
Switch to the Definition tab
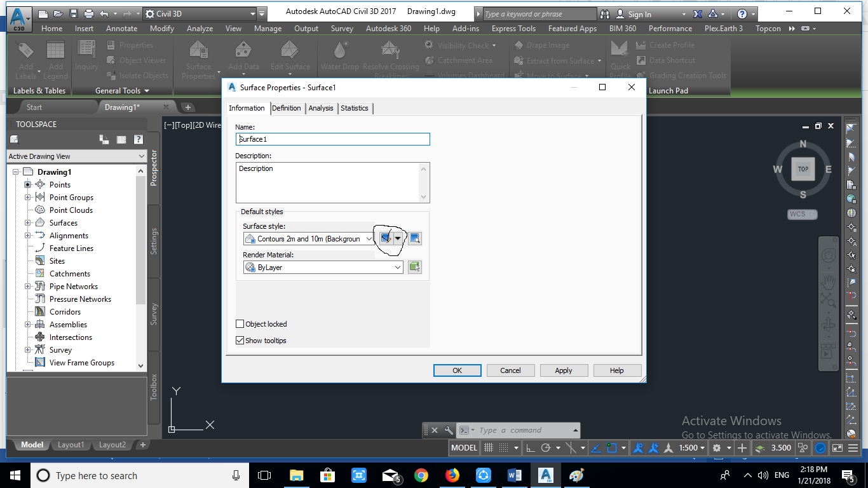coord(287,108)
